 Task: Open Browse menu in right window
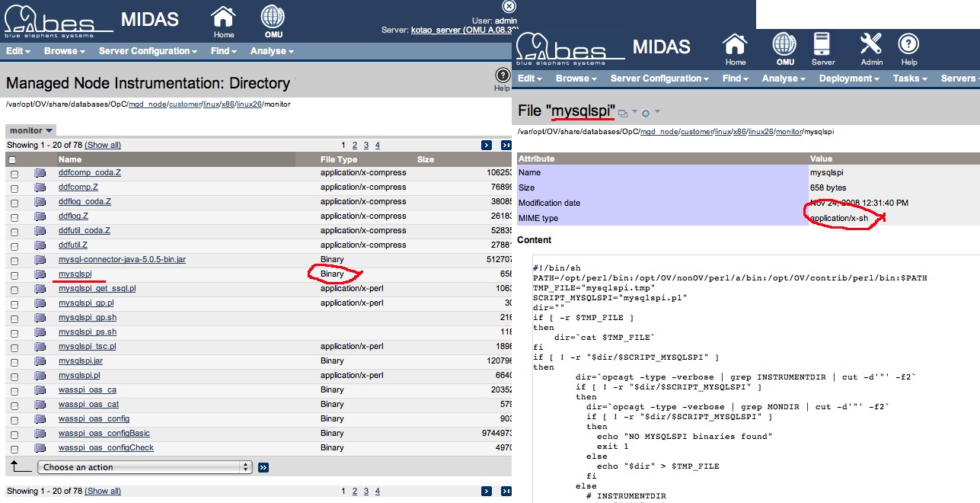coord(576,78)
